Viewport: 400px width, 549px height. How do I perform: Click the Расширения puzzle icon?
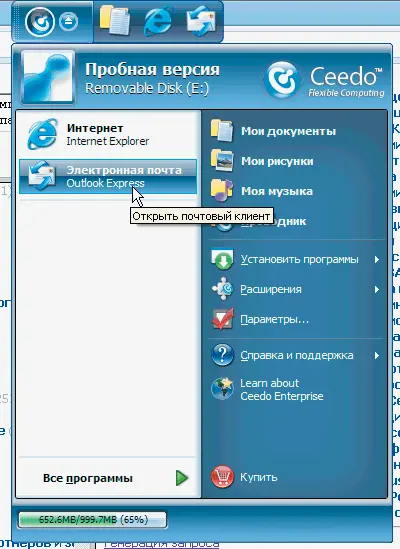[x=222, y=289]
